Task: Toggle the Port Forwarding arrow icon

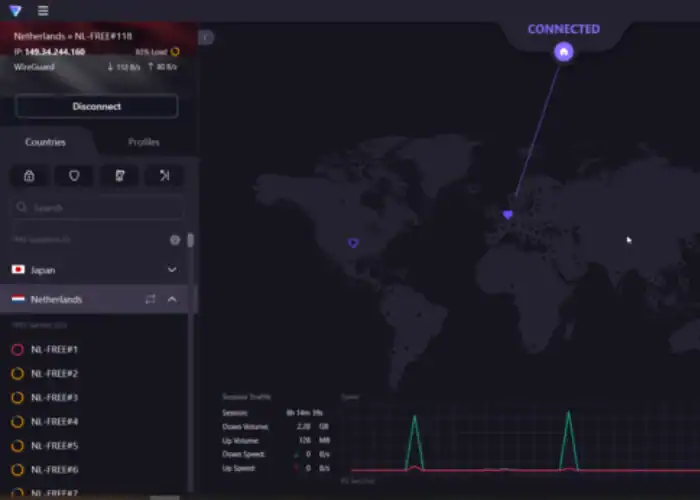Action: (x=165, y=175)
